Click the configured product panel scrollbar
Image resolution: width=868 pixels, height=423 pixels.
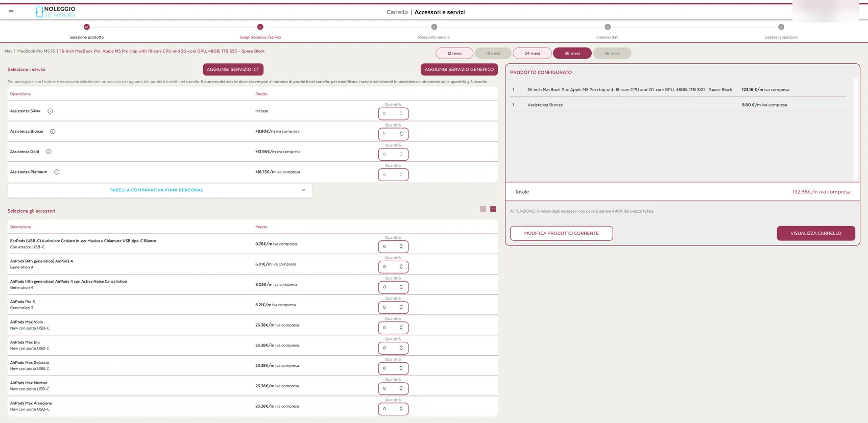tap(856, 129)
